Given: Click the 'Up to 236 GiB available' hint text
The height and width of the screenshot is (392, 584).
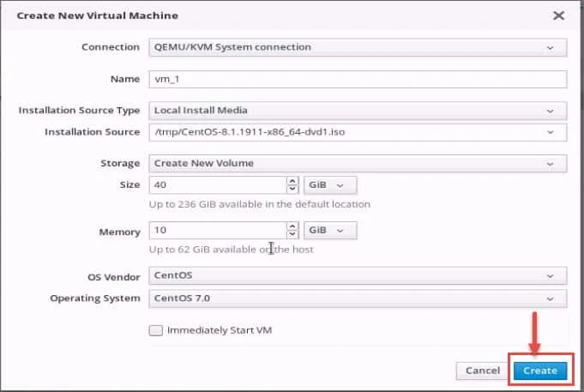Looking at the screenshot, I should [260, 204].
